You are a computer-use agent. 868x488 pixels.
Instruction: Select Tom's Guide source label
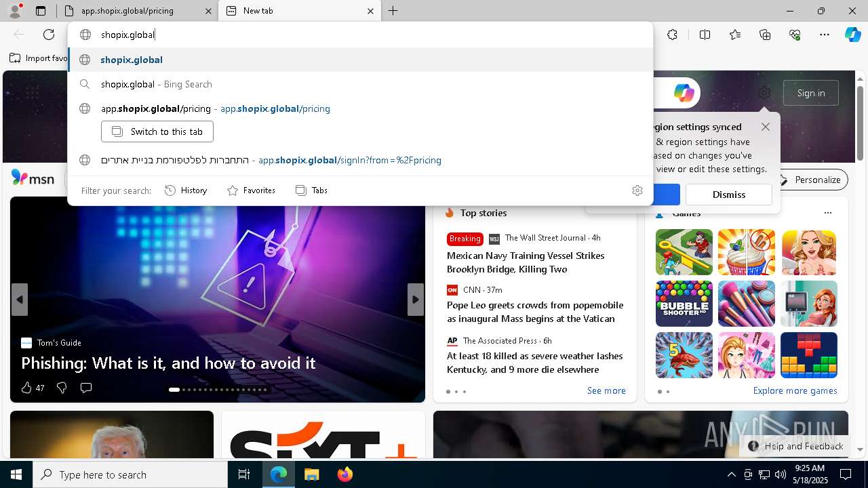click(x=59, y=343)
